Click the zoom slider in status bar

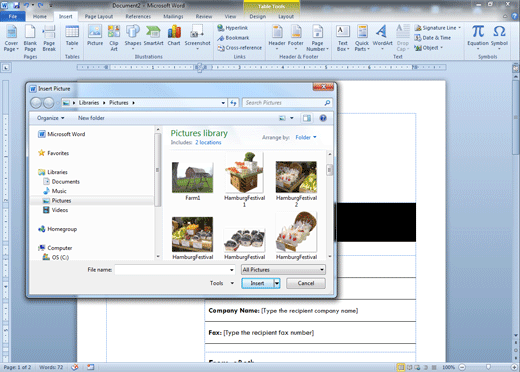coord(488,367)
